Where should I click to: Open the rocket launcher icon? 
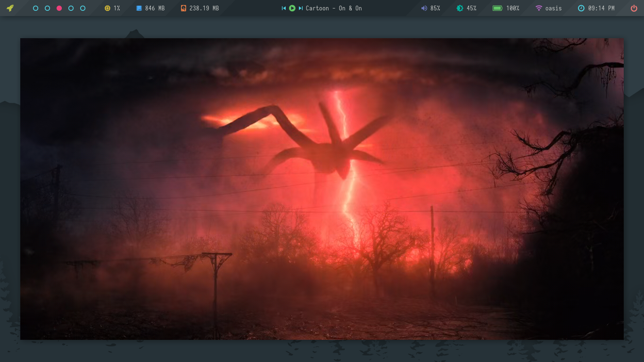point(10,8)
